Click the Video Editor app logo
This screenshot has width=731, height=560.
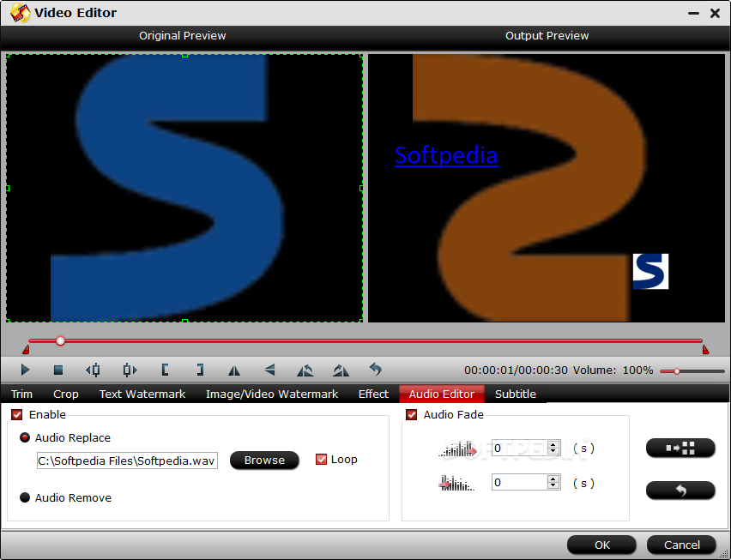pos(20,13)
